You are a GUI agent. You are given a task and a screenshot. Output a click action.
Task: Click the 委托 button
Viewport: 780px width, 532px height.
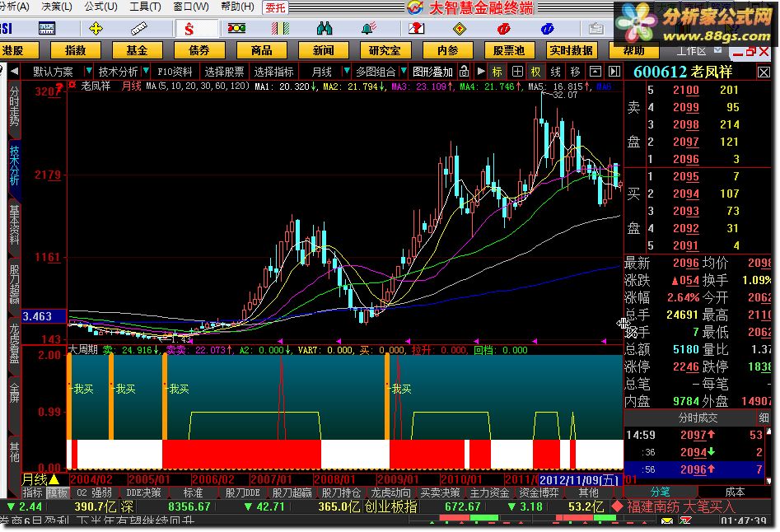275,7
